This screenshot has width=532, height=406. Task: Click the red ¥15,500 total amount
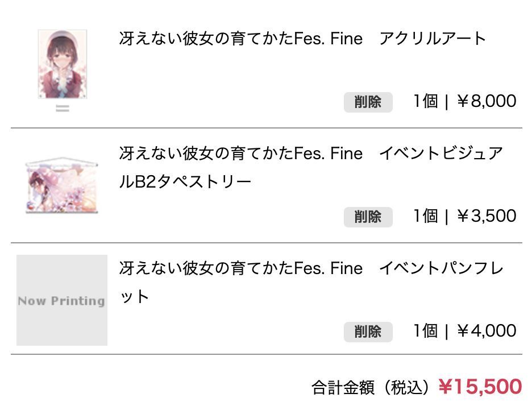480,387
